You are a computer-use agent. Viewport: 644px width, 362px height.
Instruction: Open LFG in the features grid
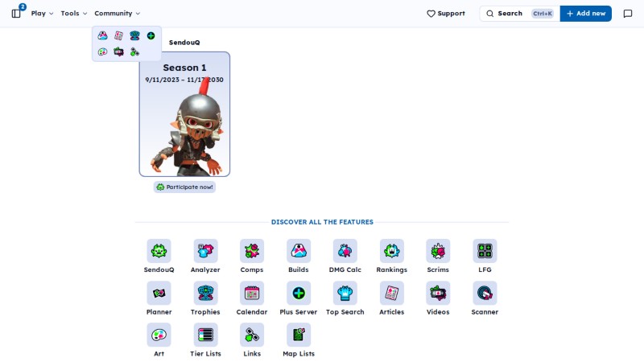pyautogui.click(x=485, y=256)
